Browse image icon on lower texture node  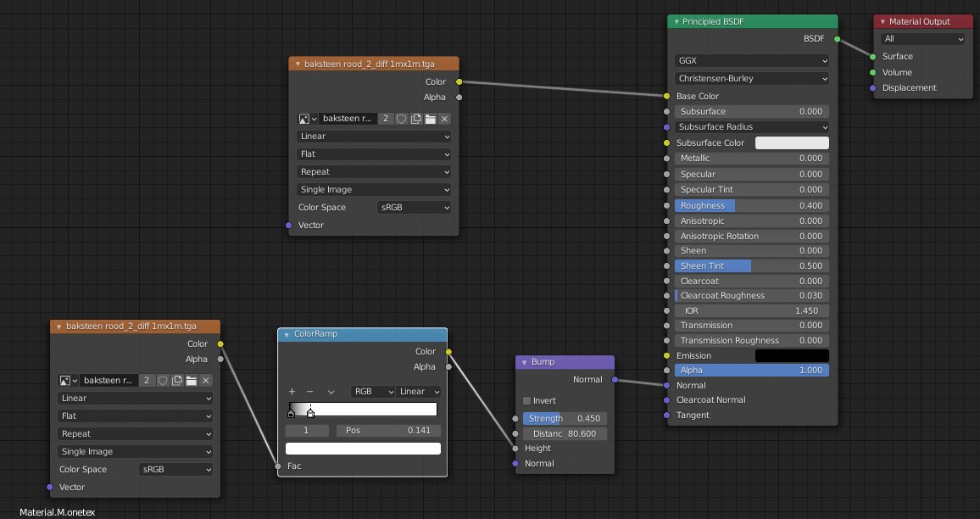69,380
